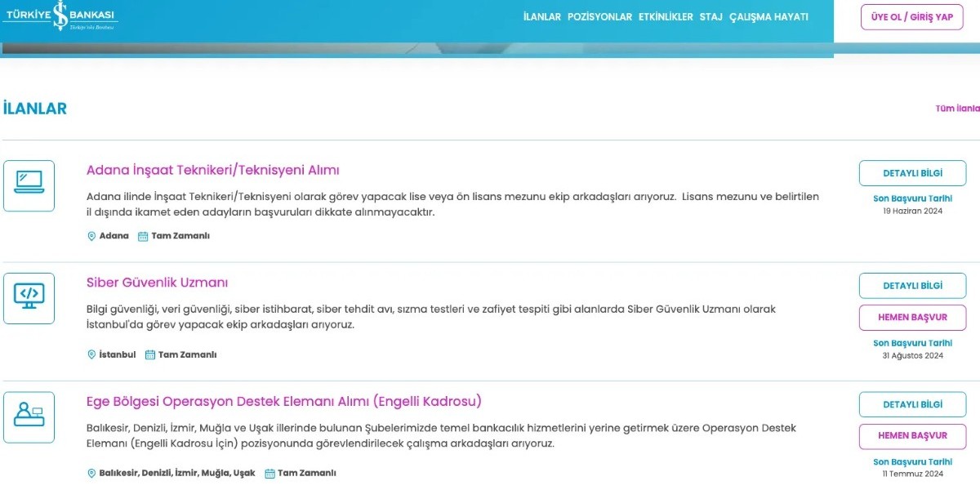This screenshot has height=490, width=980.
Task: Click the Adana location label
Action: click(x=114, y=236)
